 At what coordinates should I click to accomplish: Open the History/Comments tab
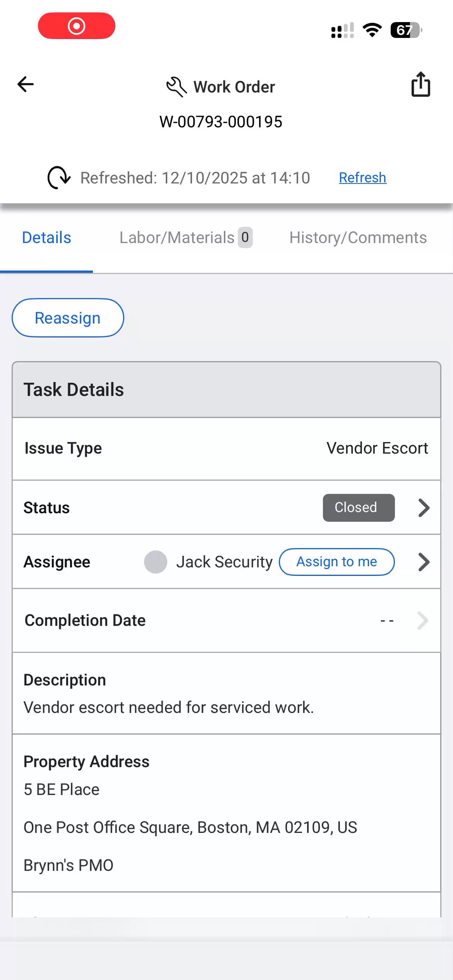(x=358, y=238)
